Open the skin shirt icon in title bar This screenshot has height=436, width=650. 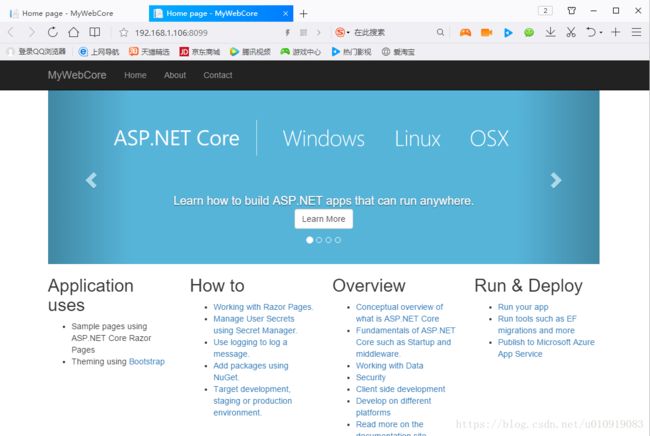pos(572,11)
